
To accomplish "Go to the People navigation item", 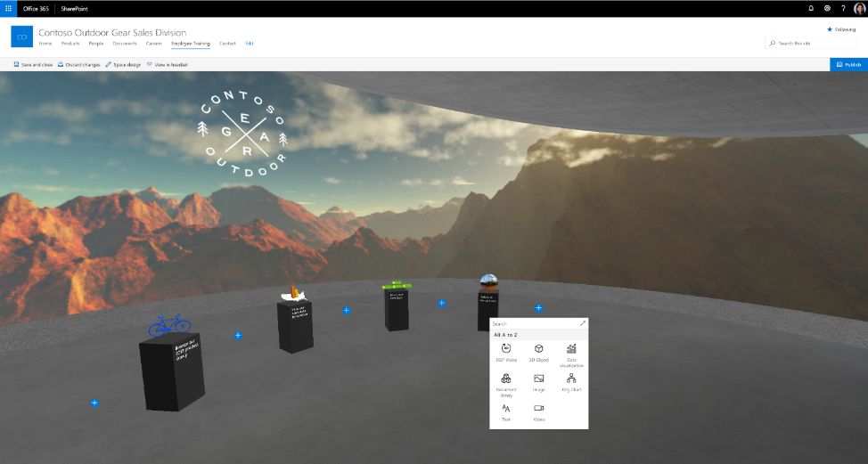I will (x=96, y=43).
